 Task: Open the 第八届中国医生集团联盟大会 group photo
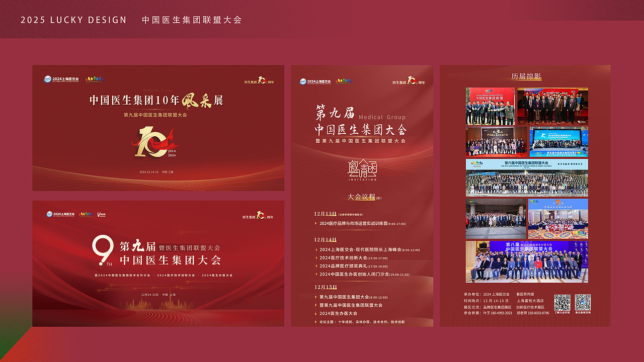527,261
